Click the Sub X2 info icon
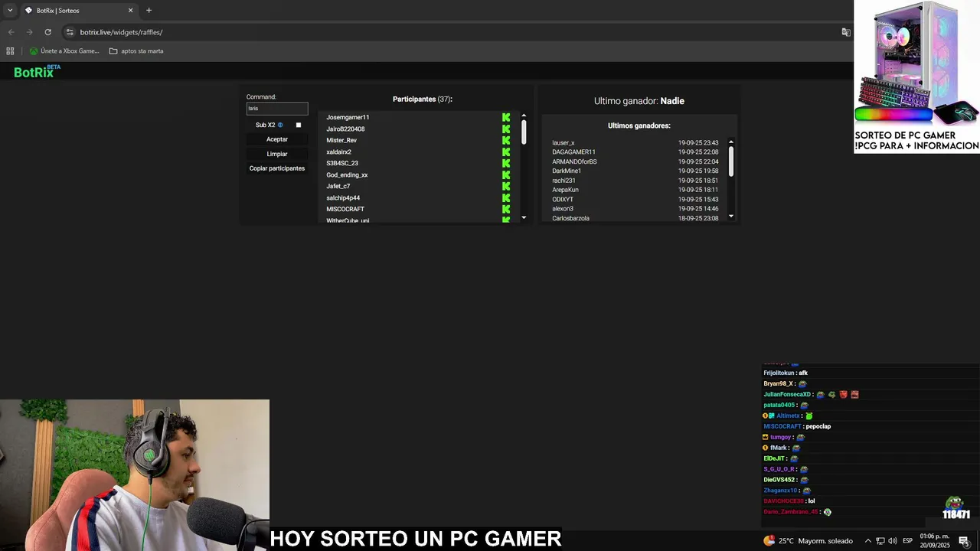The image size is (980, 551). (280, 125)
